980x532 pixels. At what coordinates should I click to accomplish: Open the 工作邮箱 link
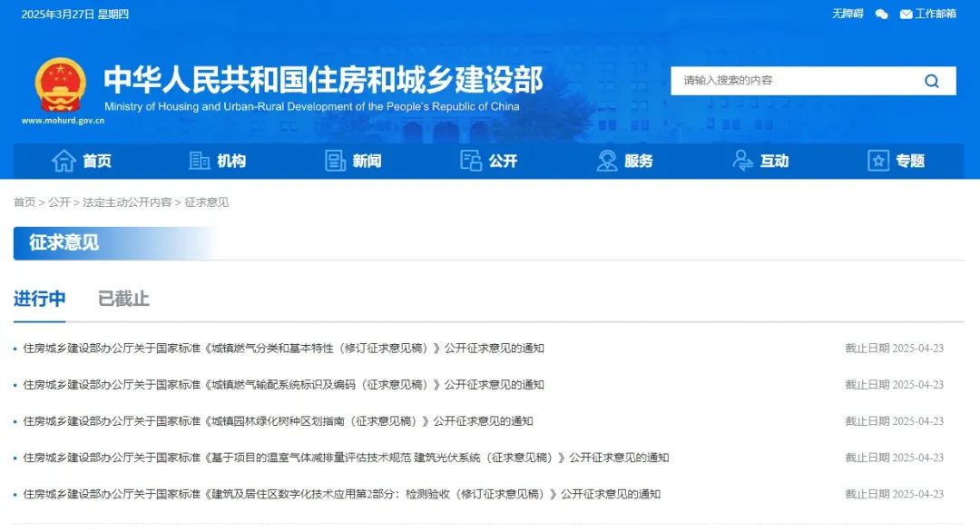(x=936, y=14)
